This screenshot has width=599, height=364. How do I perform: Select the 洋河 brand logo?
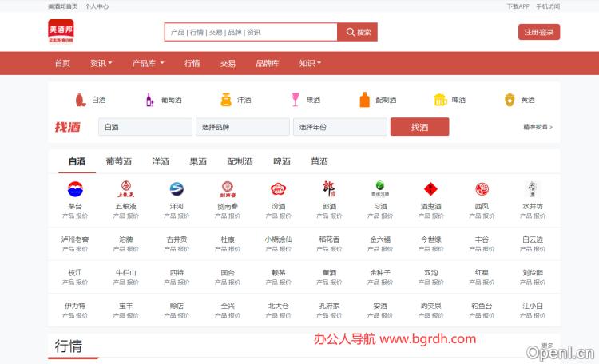pos(177,189)
